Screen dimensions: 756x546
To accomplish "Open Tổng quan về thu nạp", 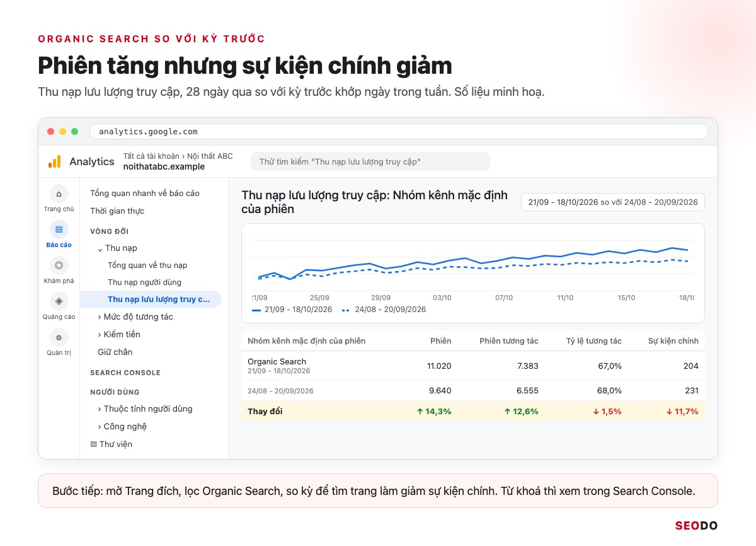I will click(x=147, y=265).
